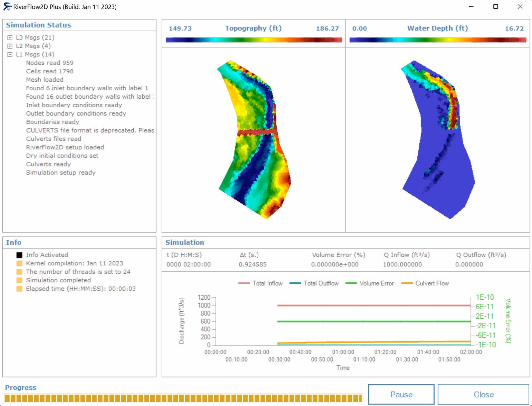The height and width of the screenshot is (406, 532).
Task: Click the RiverFlow2D app icon in title bar
Action: [7, 7]
